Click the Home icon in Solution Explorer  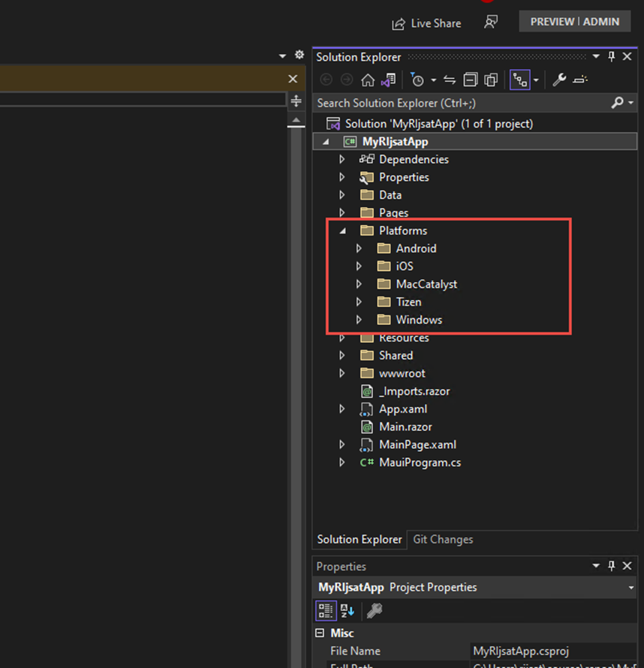368,80
